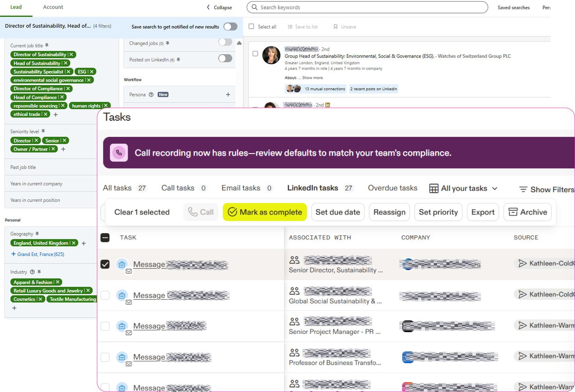The height and width of the screenshot is (392, 575).
Task: Check the Select all checkbox in results
Action: 251,26
